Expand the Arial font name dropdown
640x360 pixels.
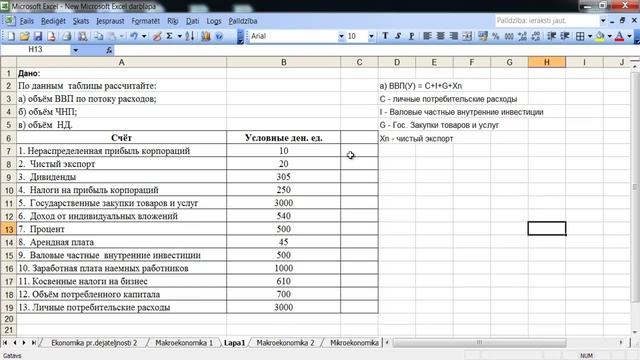pos(341,36)
